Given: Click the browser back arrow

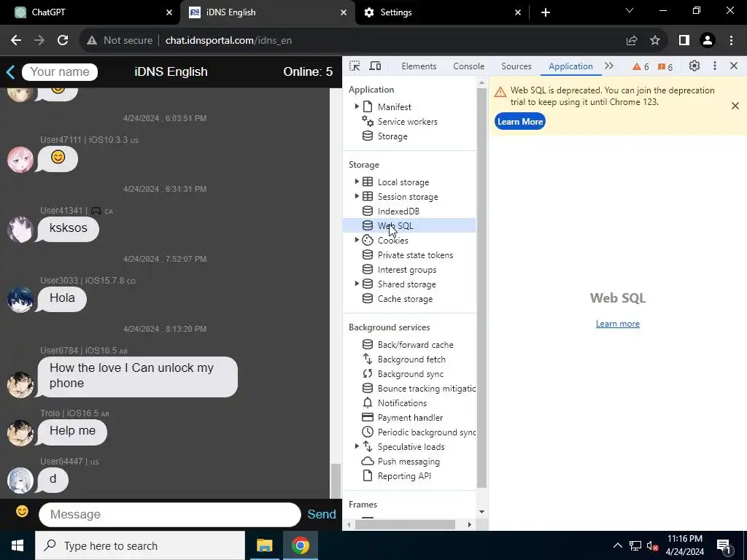Looking at the screenshot, I should click(x=16, y=41).
